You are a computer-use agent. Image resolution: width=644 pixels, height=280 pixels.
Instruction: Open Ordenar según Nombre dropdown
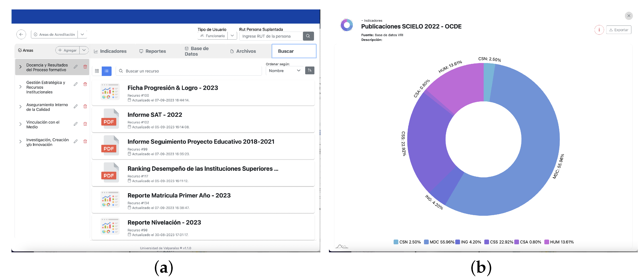pos(284,71)
